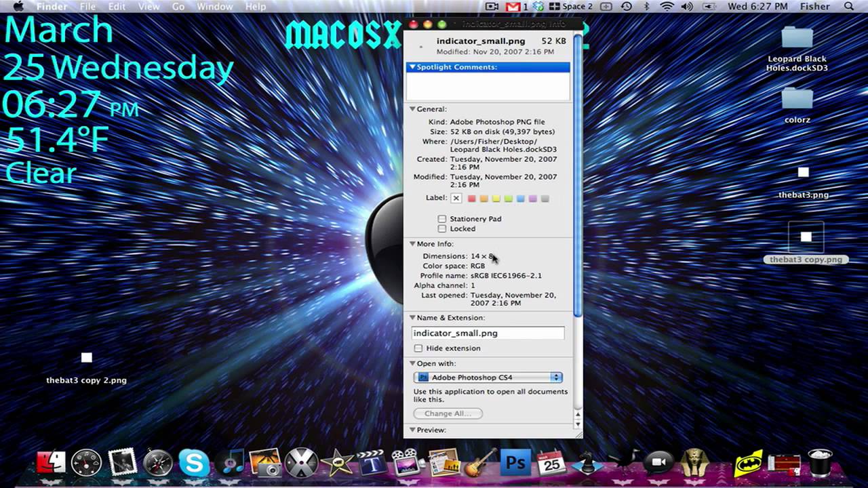Apply the blue label color

point(520,199)
